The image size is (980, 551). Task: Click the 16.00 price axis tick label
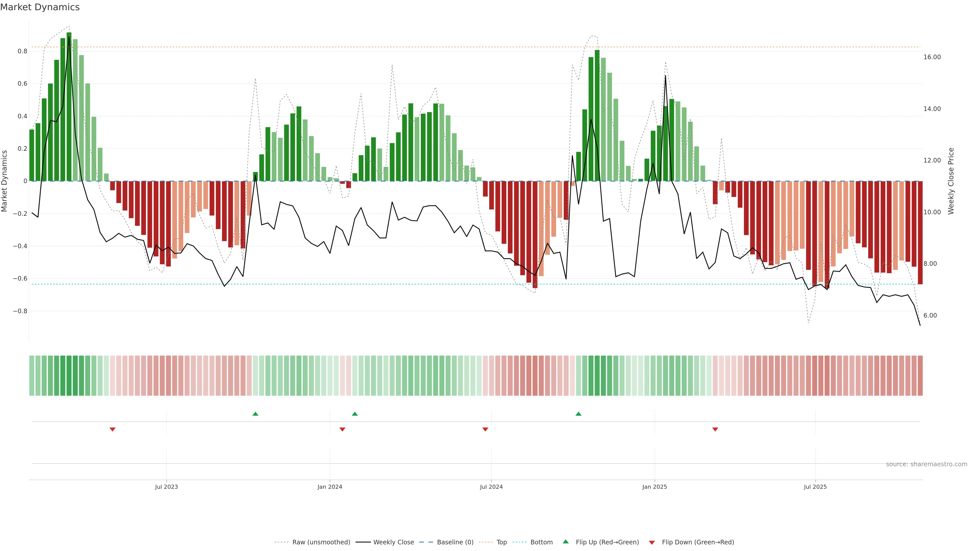click(x=932, y=57)
